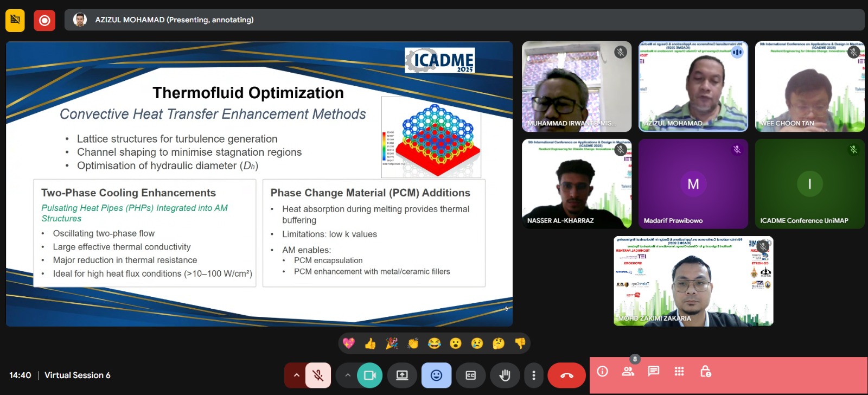868x395 pixels.
Task: Send a thumbs up reaction
Action: 371,343
